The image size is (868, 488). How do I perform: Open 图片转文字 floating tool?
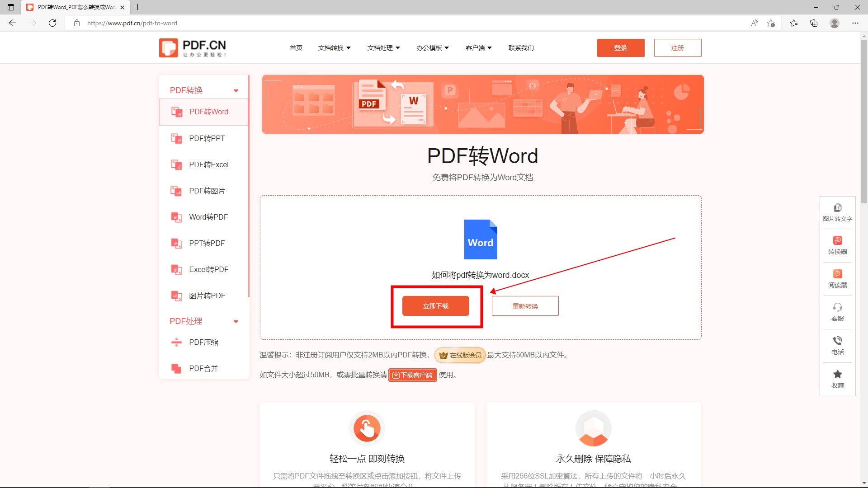pos(837,213)
